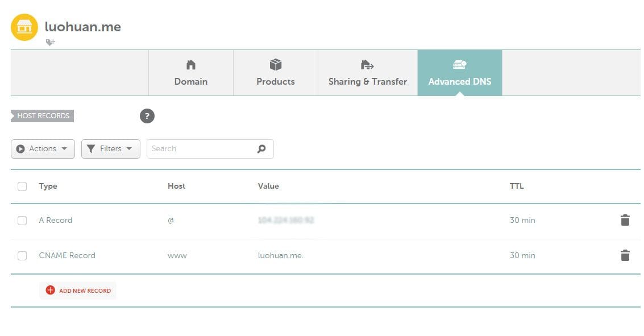This screenshot has width=644, height=336.
Task: Click the Host Records section label
Action: tap(43, 116)
